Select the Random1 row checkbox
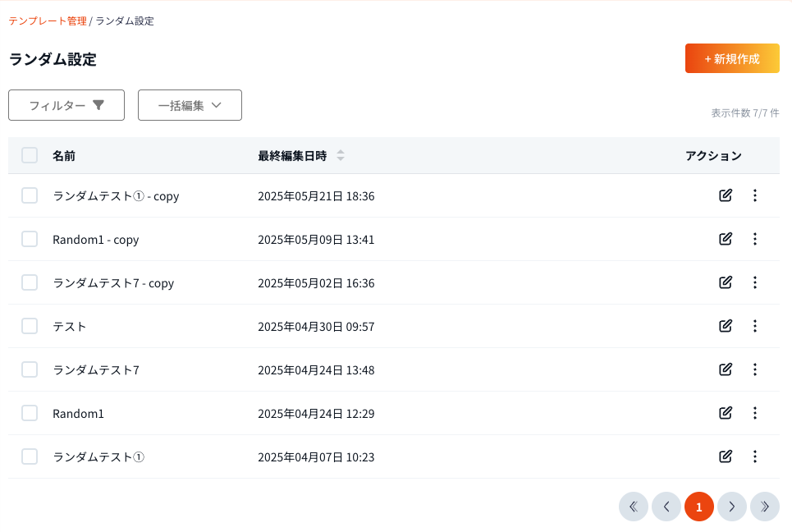 point(30,413)
